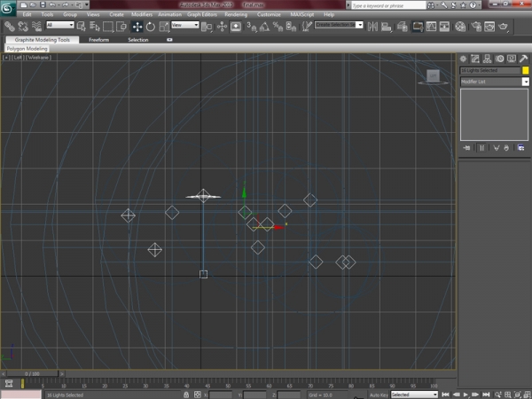Open the Group menu
Viewport: 532px width, 399px height.
[x=70, y=14]
